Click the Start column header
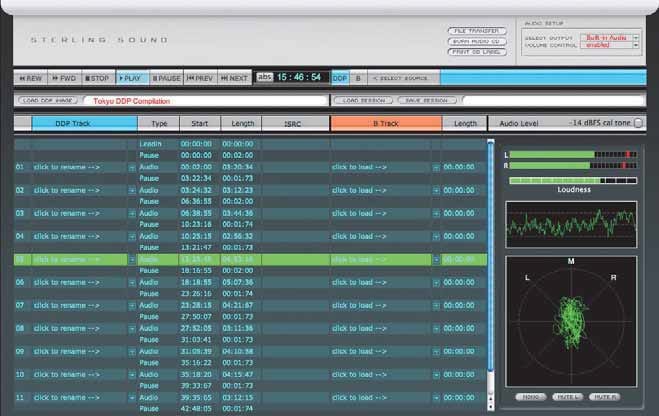659x416 pixels. pos(200,124)
